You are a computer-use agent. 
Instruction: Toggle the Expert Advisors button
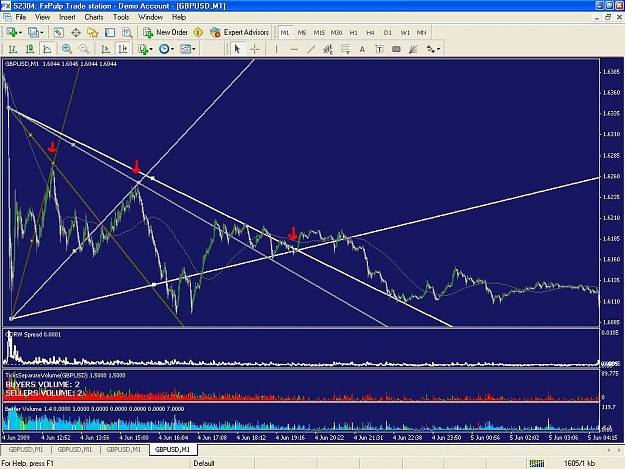tap(240, 33)
